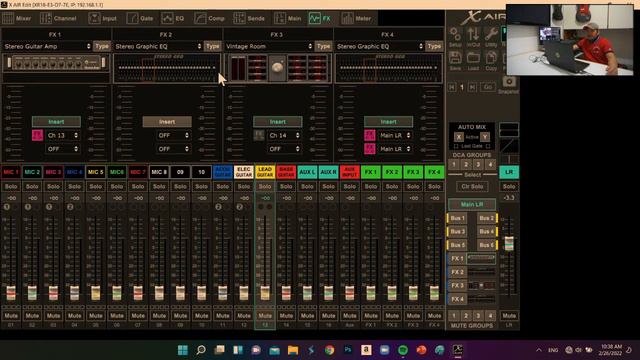
Task: Switch to the Gate tab
Action: click(140, 18)
